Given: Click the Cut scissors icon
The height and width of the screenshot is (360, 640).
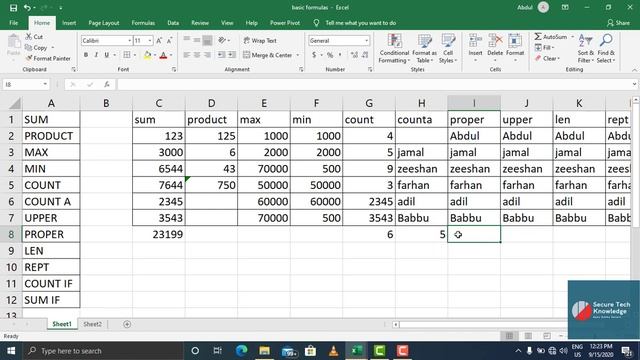Looking at the screenshot, I should coord(29,36).
